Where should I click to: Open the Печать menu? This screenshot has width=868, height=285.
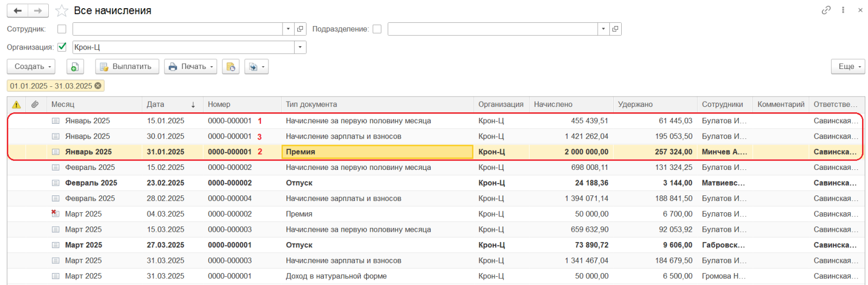pos(190,67)
